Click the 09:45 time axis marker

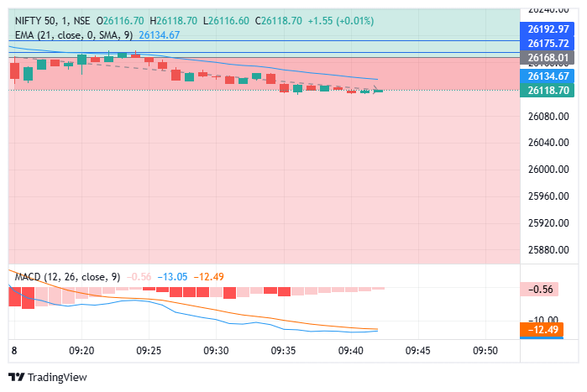coord(417,350)
